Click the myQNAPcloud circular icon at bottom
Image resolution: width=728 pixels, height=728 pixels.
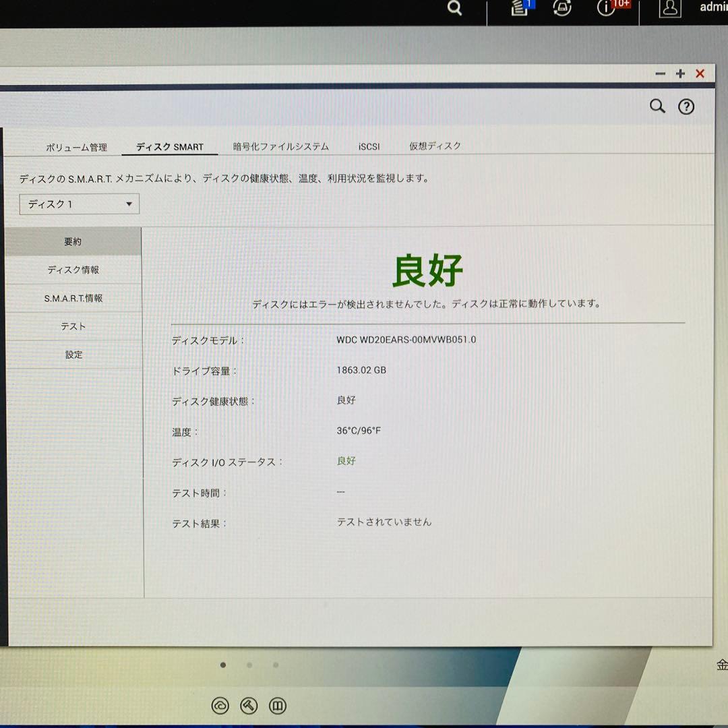(220, 706)
